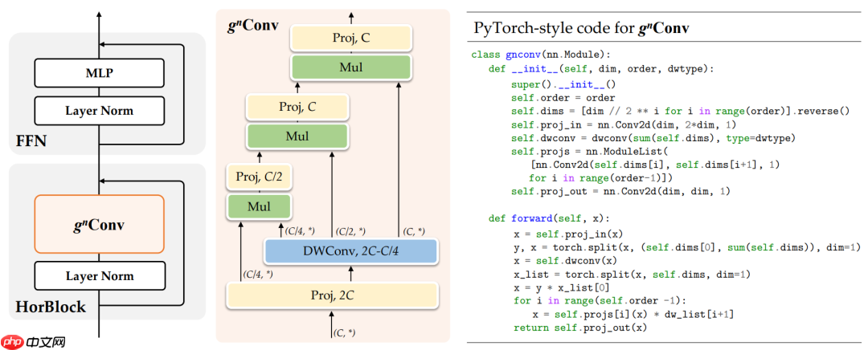This screenshot has height=350, width=868.
Task: Click the Layer Norm box under MLP
Action: click(99, 111)
